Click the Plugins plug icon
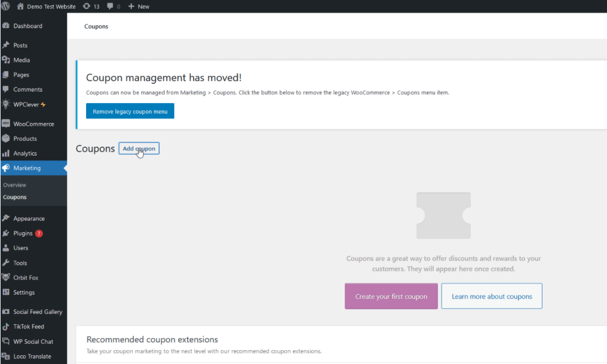The image size is (607, 364). click(x=6, y=233)
